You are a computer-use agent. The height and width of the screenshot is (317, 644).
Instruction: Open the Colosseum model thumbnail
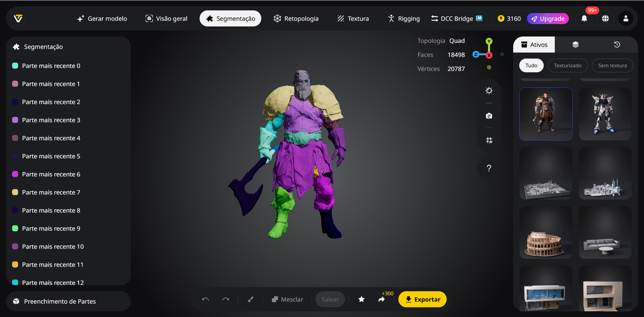click(546, 233)
